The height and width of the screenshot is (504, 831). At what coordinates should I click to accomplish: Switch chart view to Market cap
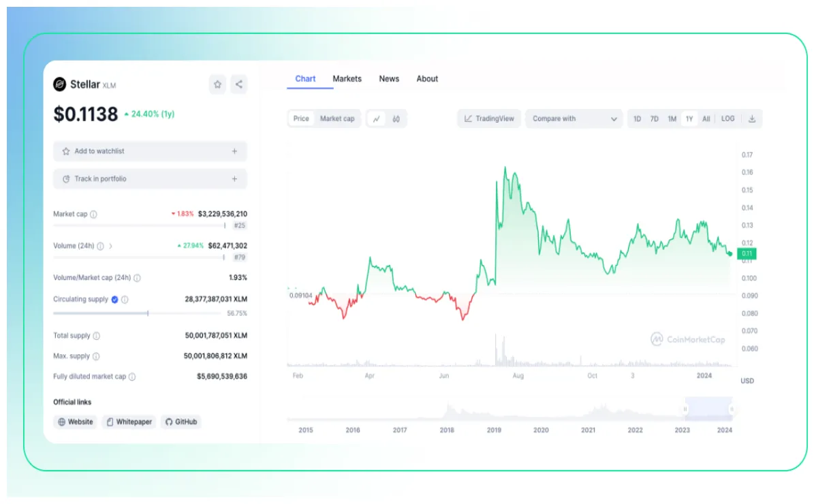pyautogui.click(x=336, y=118)
